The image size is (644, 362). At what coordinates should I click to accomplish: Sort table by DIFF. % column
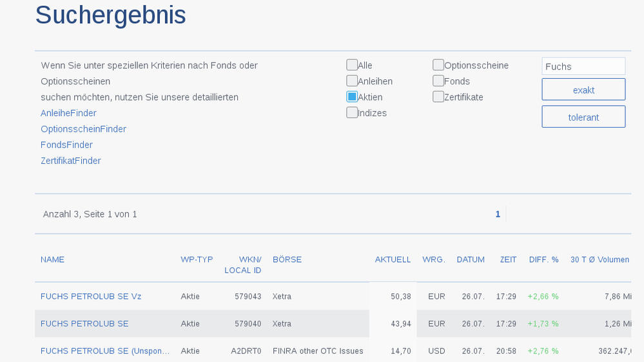(543, 259)
